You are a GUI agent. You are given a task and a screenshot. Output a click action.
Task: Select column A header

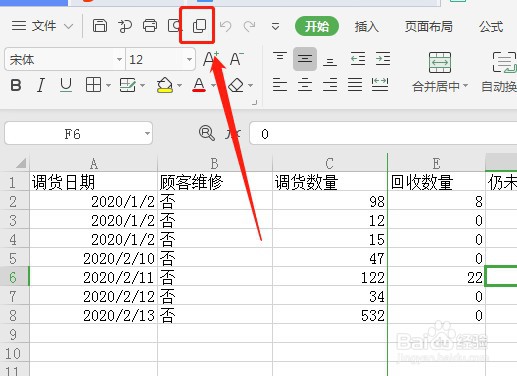click(93, 163)
